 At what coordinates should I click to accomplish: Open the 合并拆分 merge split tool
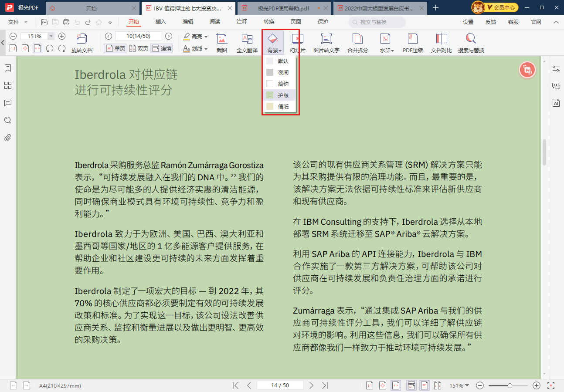coord(358,43)
